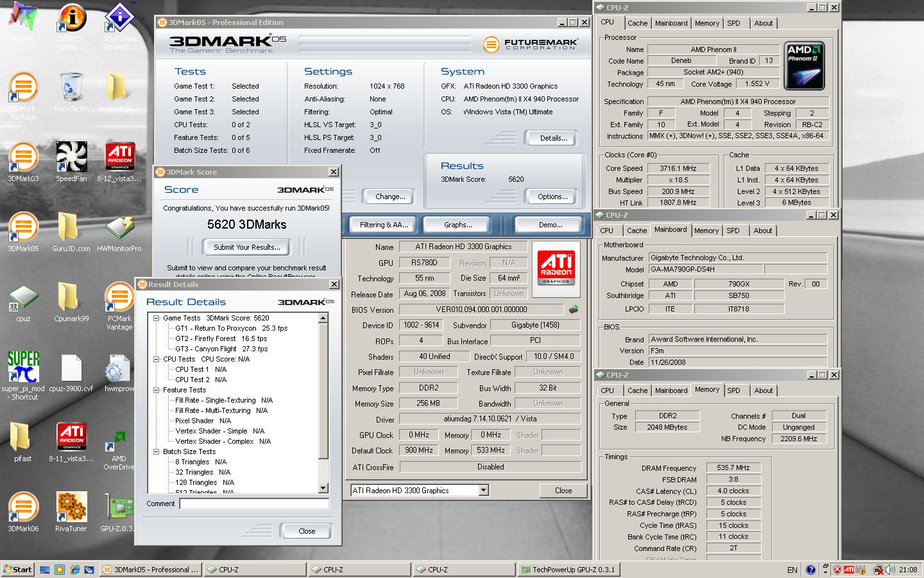
Task: Switch to Cache tab in top CPU-Z window
Action: point(637,23)
